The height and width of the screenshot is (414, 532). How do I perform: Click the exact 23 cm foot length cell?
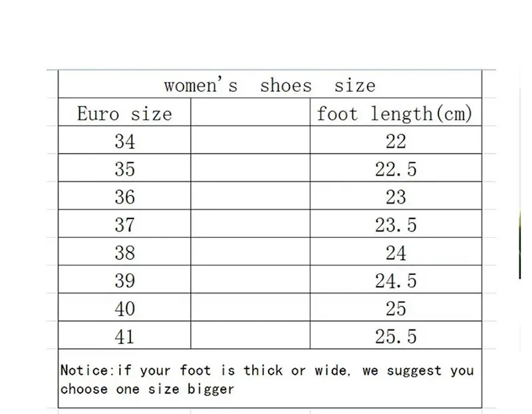pos(395,197)
